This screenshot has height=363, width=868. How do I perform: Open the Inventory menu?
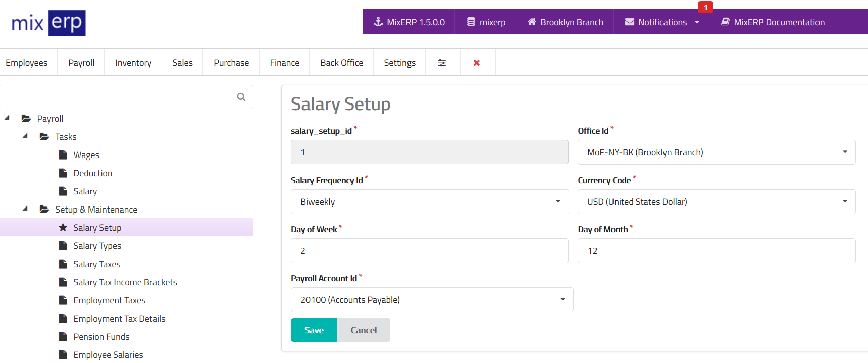click(133, 63)
